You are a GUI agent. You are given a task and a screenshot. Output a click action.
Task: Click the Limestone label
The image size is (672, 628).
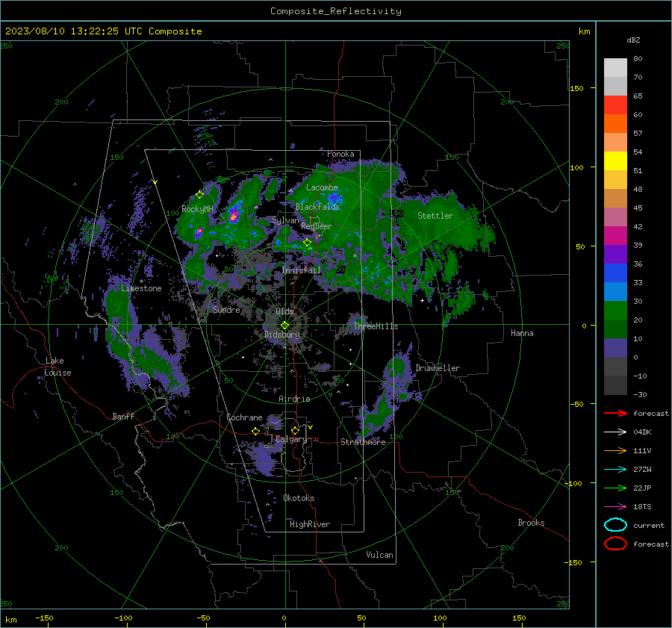(141, 288)
